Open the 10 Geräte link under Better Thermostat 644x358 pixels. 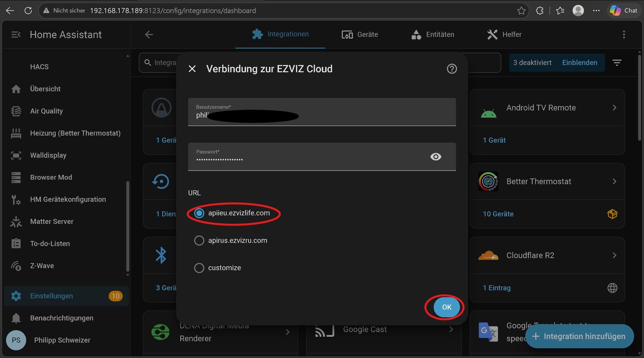pyautogui.click(x=498, y=214)
